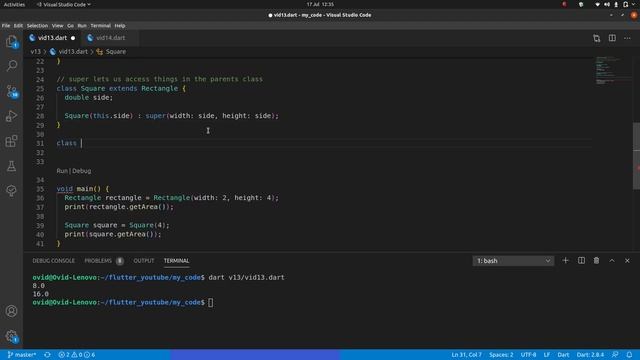Open the errors and warnings status indicator
Viewport: 640px width, 360px height.
pos(77,355)
